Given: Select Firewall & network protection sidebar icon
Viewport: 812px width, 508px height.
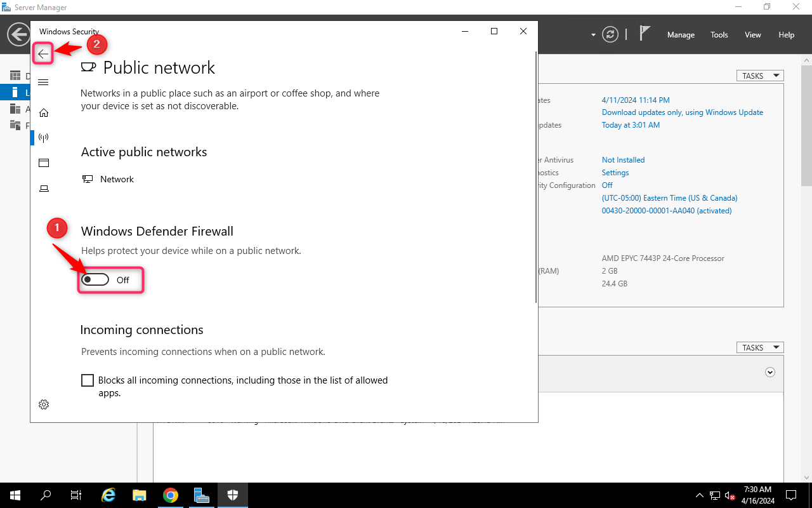Looking at the screenshot, I should click(x=43, y=138).
